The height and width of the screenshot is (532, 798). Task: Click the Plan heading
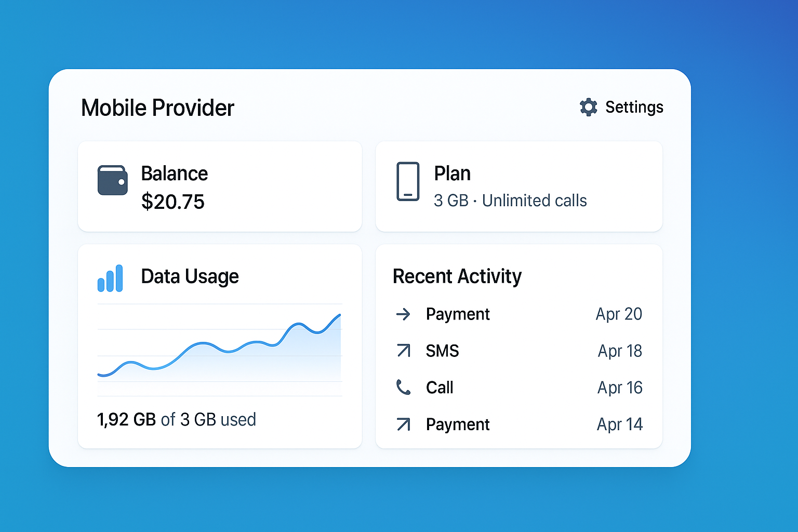(453, 174)
